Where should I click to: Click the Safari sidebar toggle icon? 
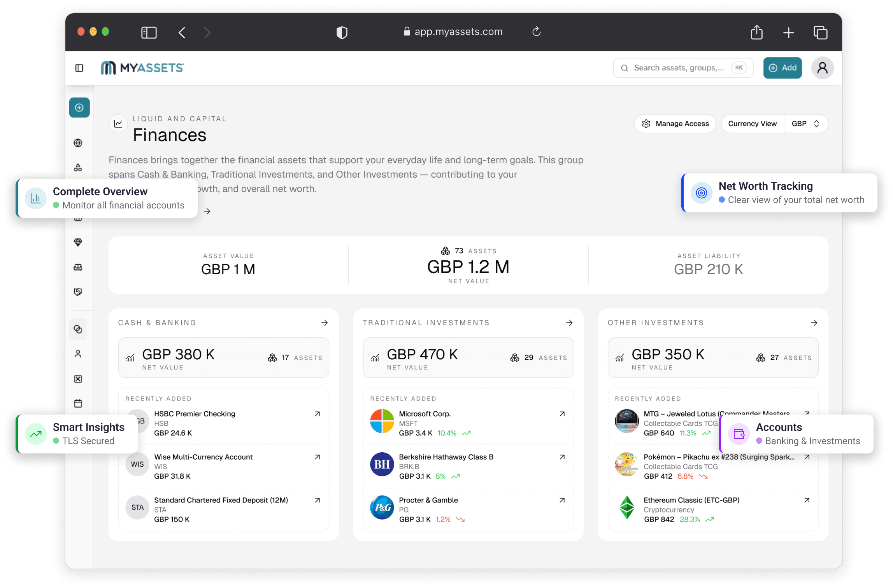[x=149, y=32]
